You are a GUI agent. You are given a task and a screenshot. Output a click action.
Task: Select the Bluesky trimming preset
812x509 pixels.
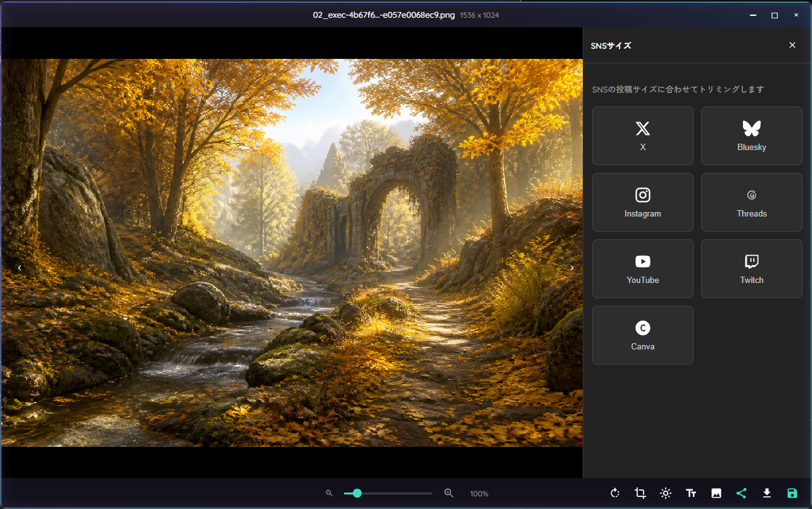click(x=752, y=136)
